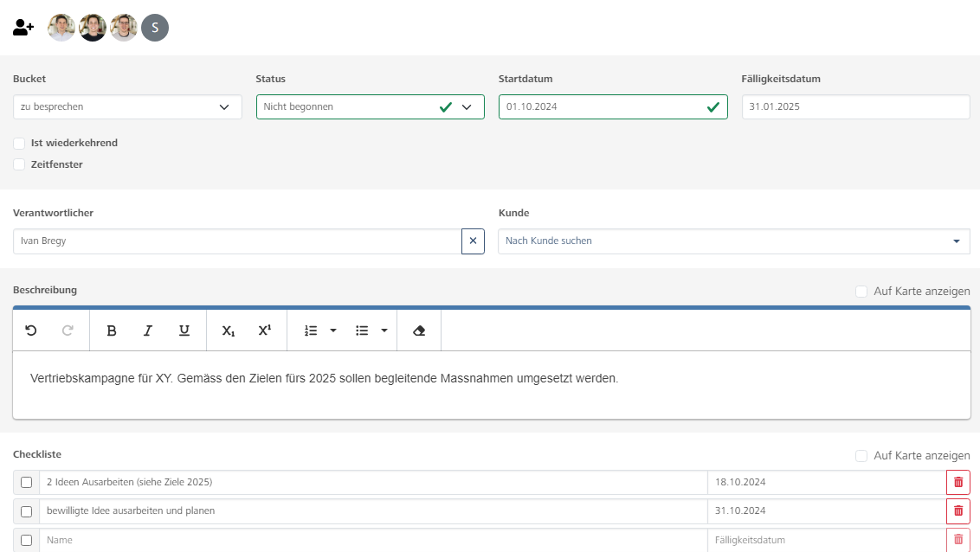Apply italic formatting in the editor

click(x=148, y=331)
